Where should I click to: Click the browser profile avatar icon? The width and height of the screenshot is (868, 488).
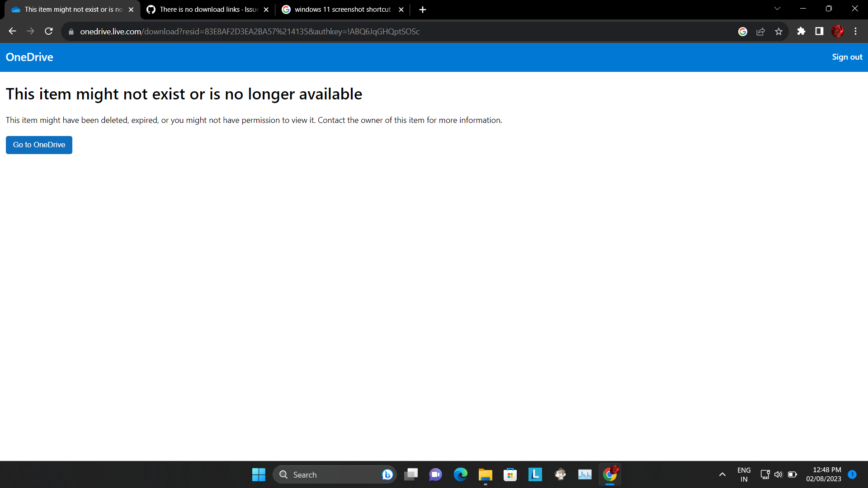(x=838, y=31)
